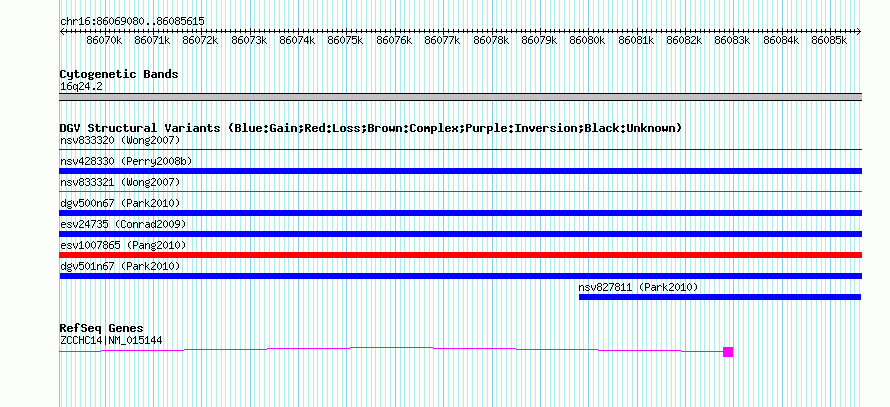The width and height of the screenshot is (890, 407).
Task: Select the gray 16q24.2 cytoband bar
Action: click(x=460, y=97)
